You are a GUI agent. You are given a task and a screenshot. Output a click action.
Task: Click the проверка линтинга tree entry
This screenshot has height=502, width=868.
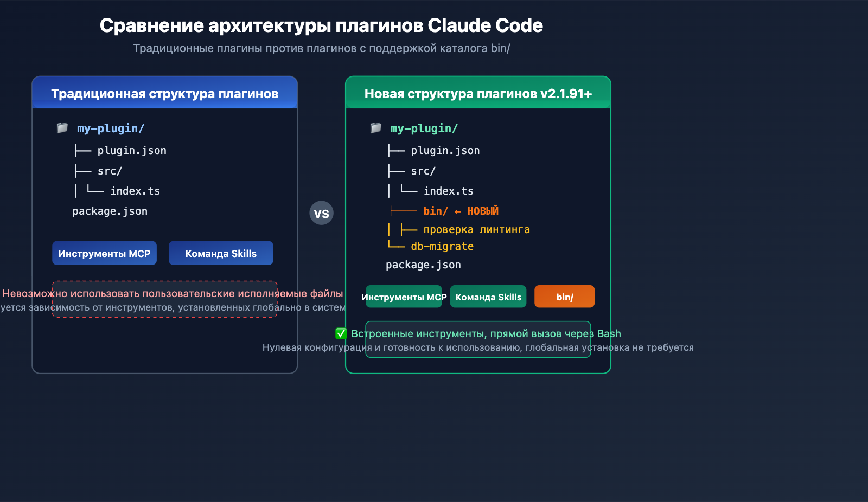476,229
